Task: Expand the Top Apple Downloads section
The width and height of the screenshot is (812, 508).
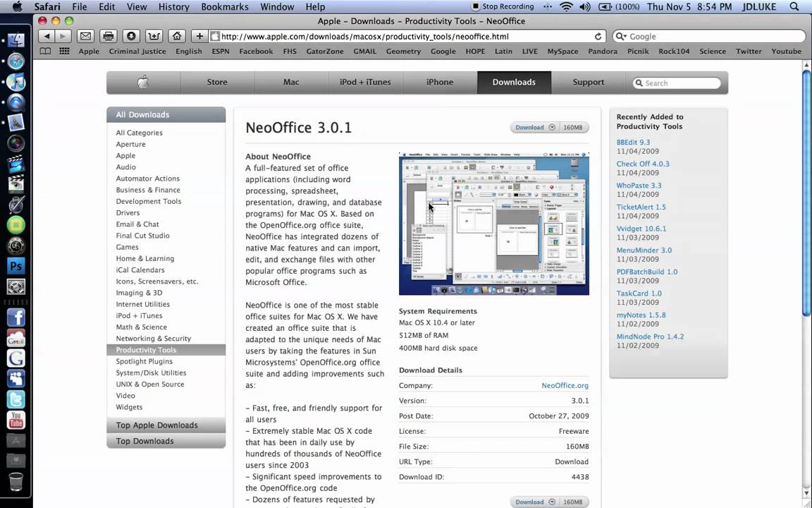Action: coord(166,425)
